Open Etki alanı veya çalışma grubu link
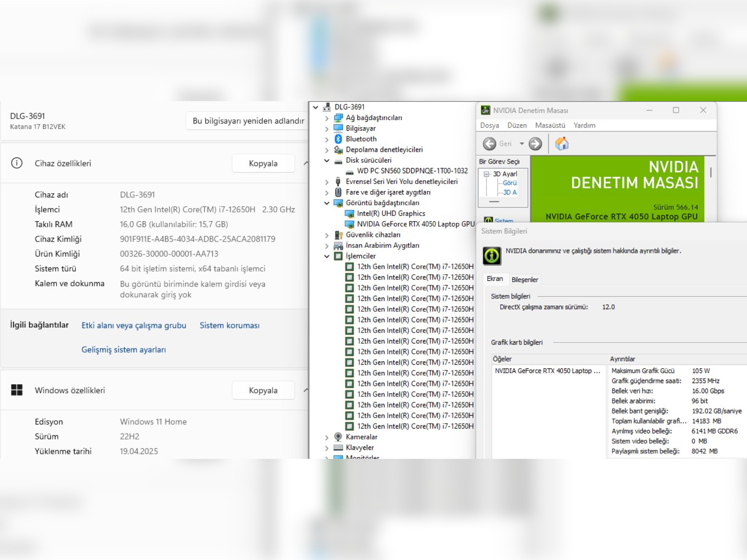This screenshot has width=747, height=560. click(134, 325)
